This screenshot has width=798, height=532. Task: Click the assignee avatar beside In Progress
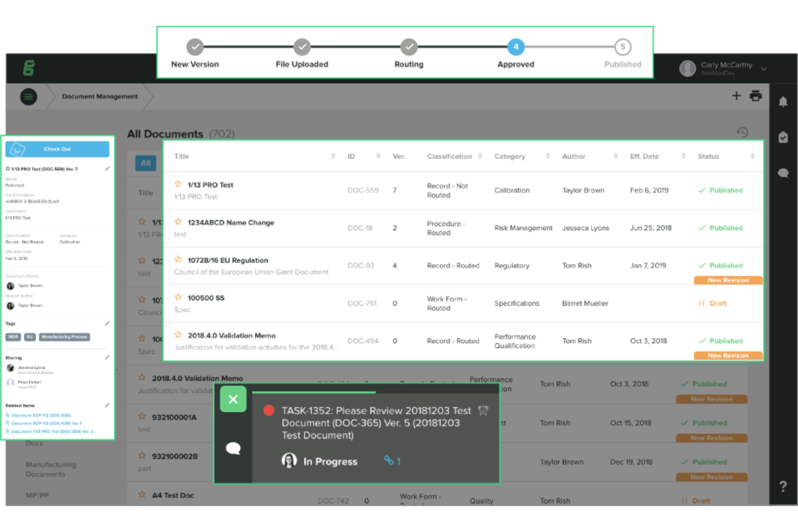289,460
